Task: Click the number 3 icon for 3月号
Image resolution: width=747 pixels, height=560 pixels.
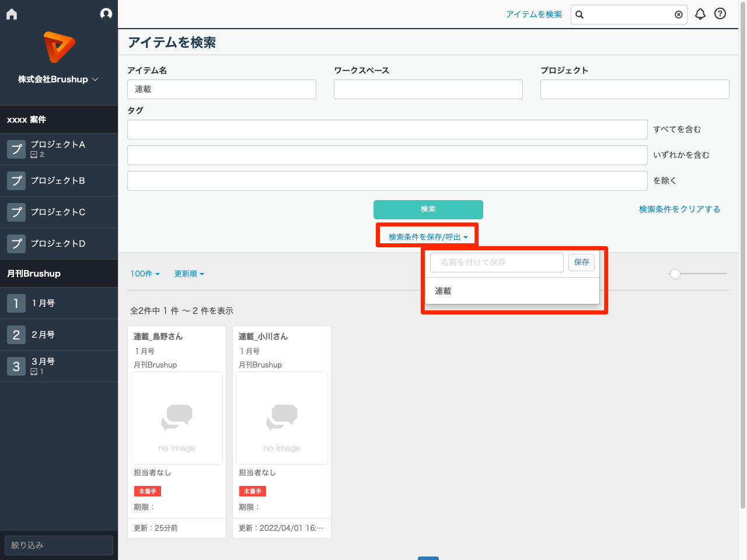Action: (x=16, y=366)
